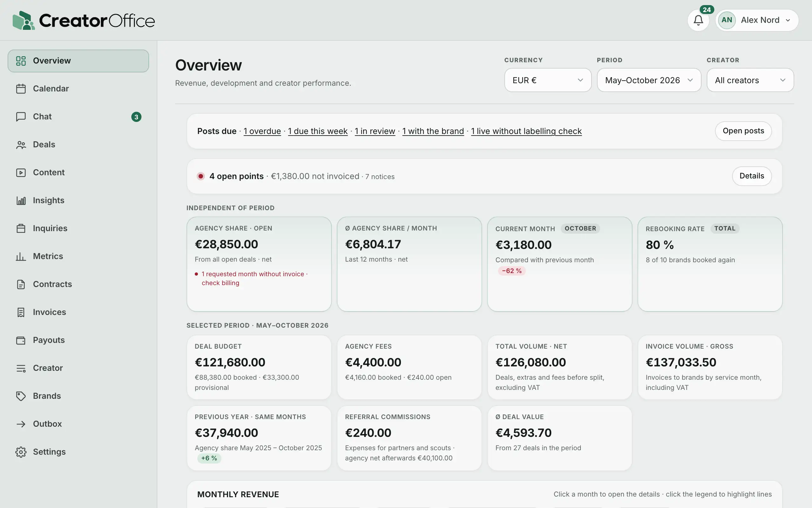Viewport: 812px width, 508px height.
Task: Click chevron arrow in Period selector
Action: pyautogui.click(x=690, y=80)
